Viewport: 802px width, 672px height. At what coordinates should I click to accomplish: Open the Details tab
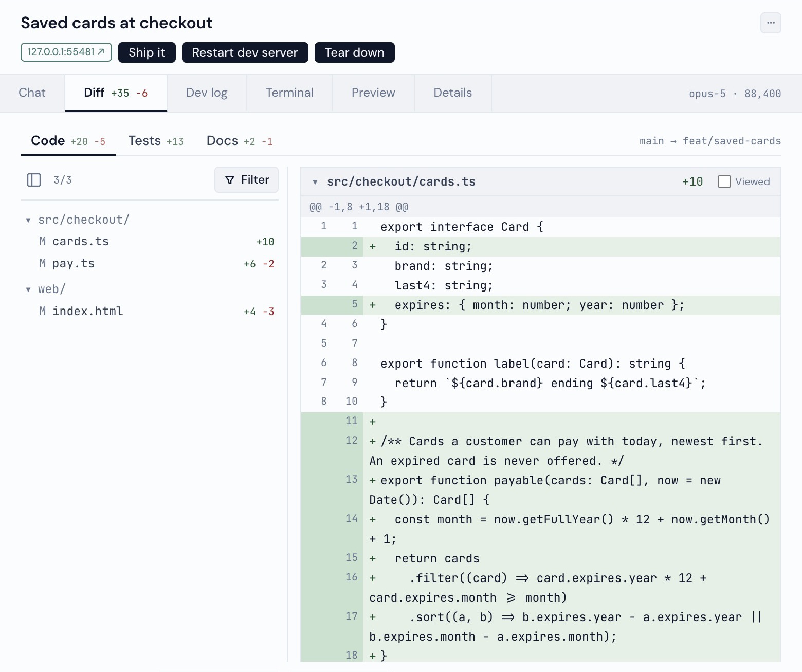pyautogui.click(x=453, y=93)
